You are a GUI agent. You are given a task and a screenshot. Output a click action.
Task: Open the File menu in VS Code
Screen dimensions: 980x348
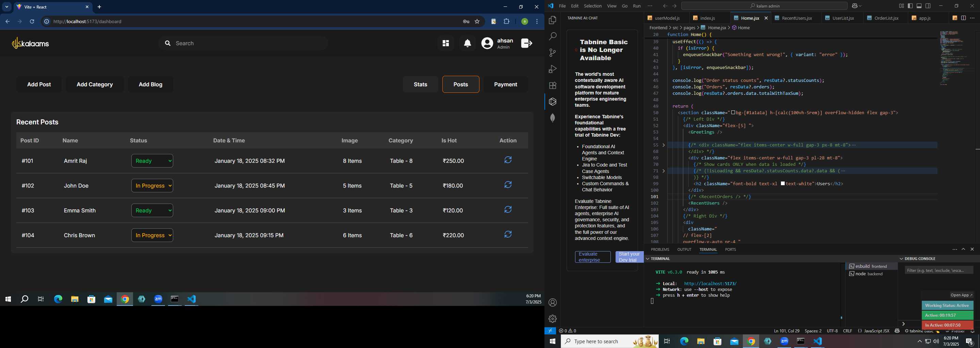[562, 6]
